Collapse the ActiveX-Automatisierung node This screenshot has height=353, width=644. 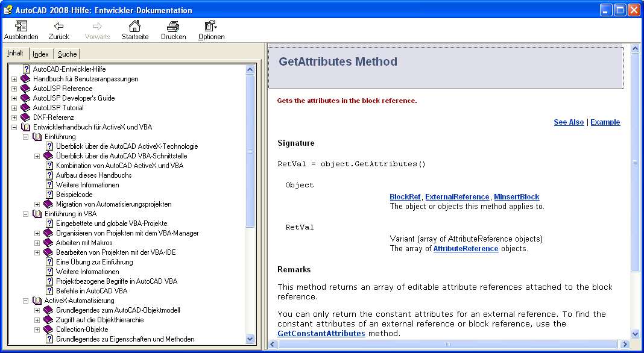point(25,301)
